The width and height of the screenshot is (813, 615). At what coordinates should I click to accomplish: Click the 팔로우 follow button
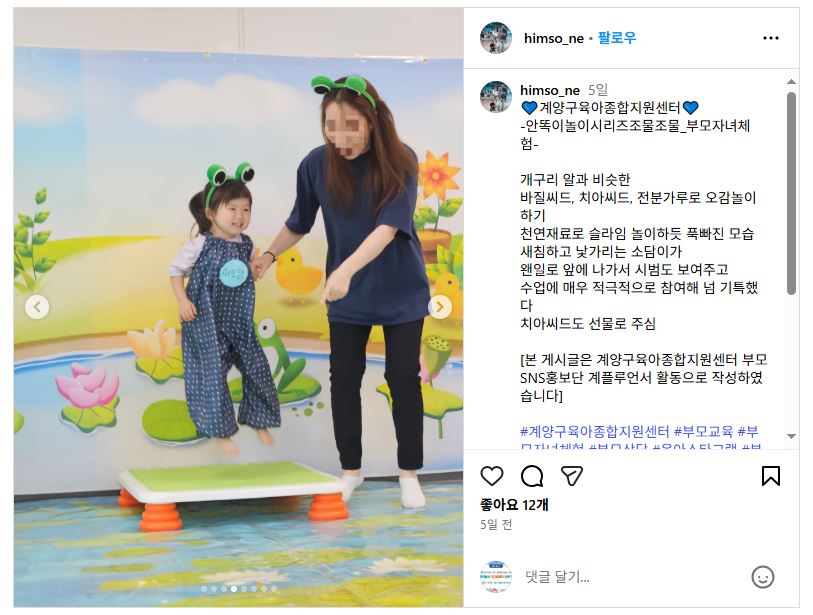tap(616, 38)
